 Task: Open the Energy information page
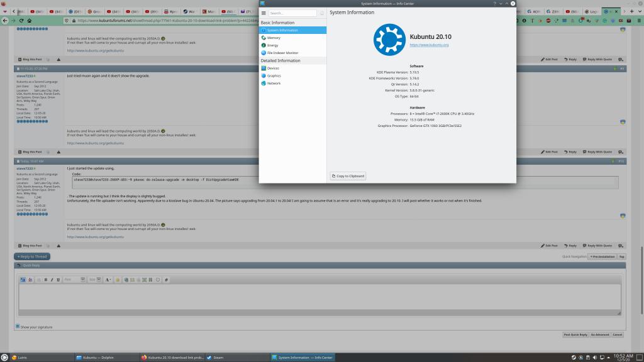tap(273, 45)
